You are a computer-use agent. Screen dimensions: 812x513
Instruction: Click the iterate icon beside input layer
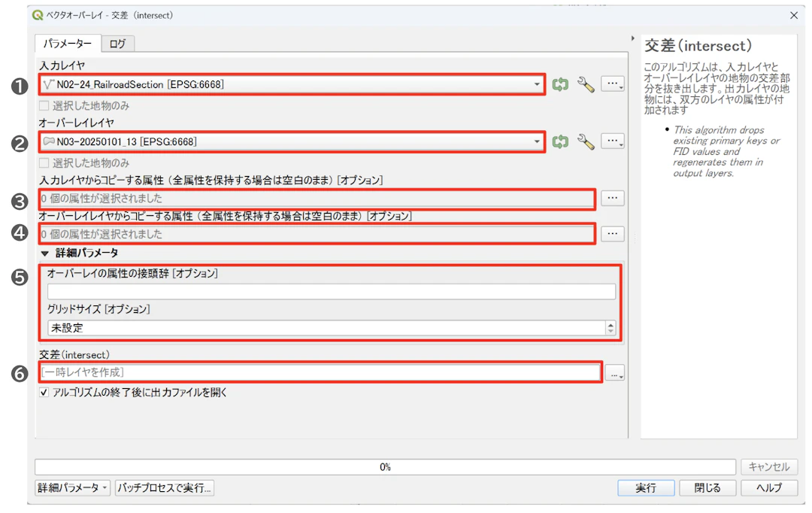tap(560, 84)
